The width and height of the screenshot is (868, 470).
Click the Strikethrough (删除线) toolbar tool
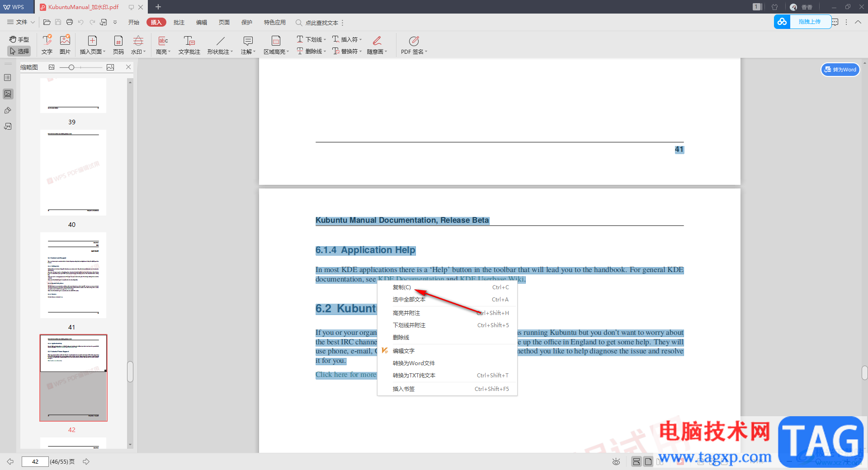pos(311,51)
